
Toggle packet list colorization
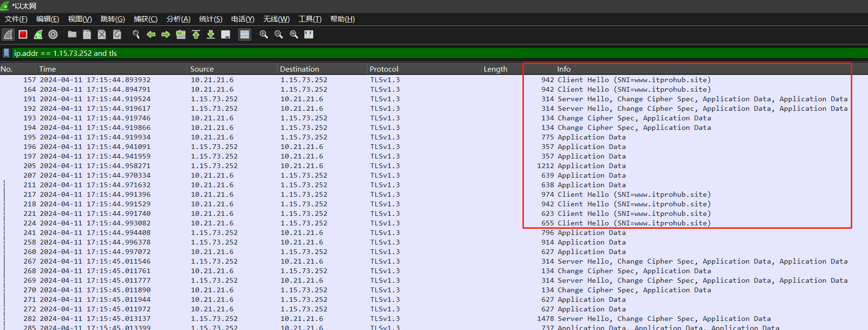tap(245, 34)
